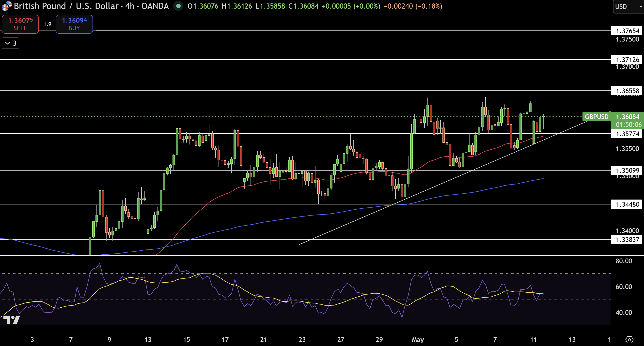Click the 1.37500 price axis label

(627, 40)
